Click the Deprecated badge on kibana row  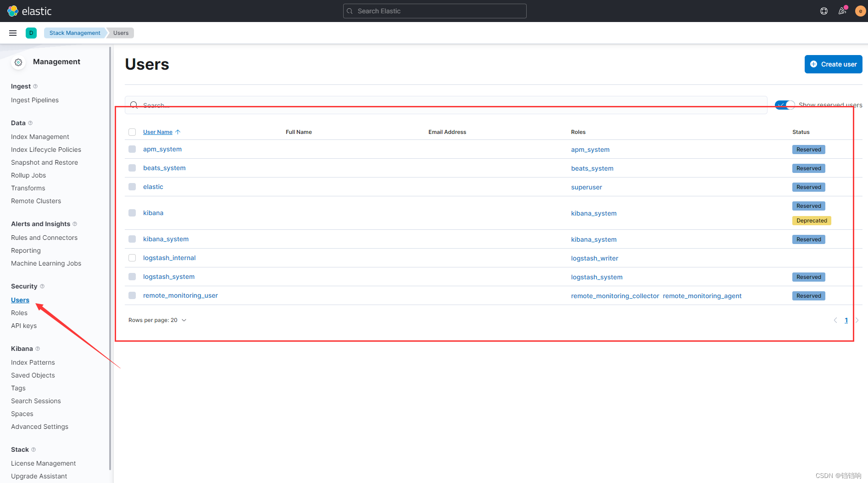(x=812, y=221)
